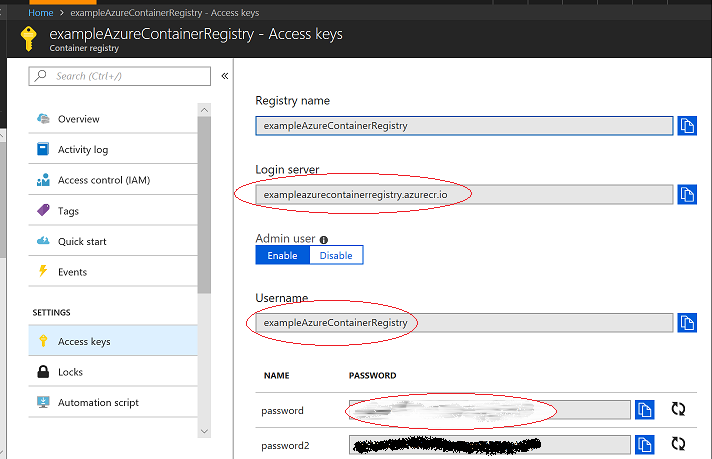
Task: Click the PASSWORD column header
Action: (372, 375)
